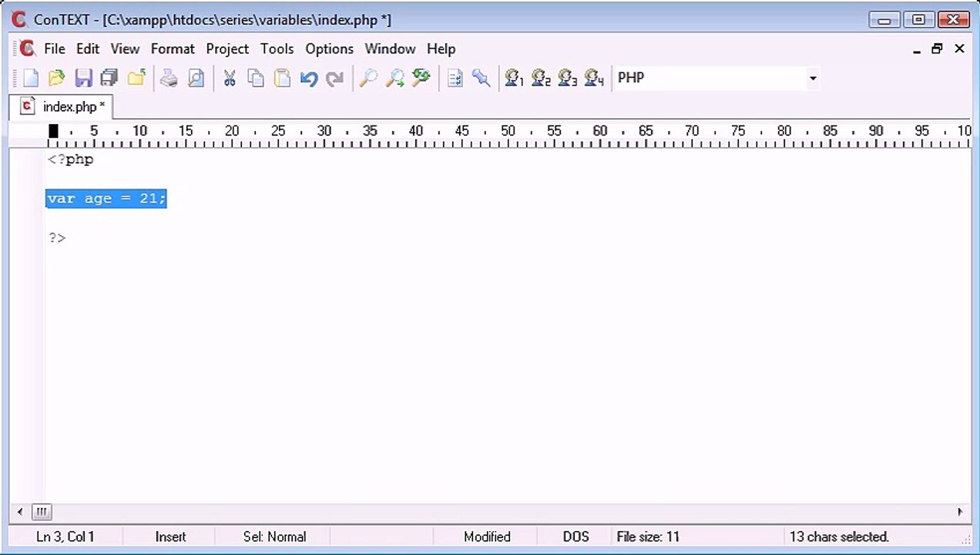
Task: Click the PHP text in highlighter combo box
Action: click(x=631, y=78)
